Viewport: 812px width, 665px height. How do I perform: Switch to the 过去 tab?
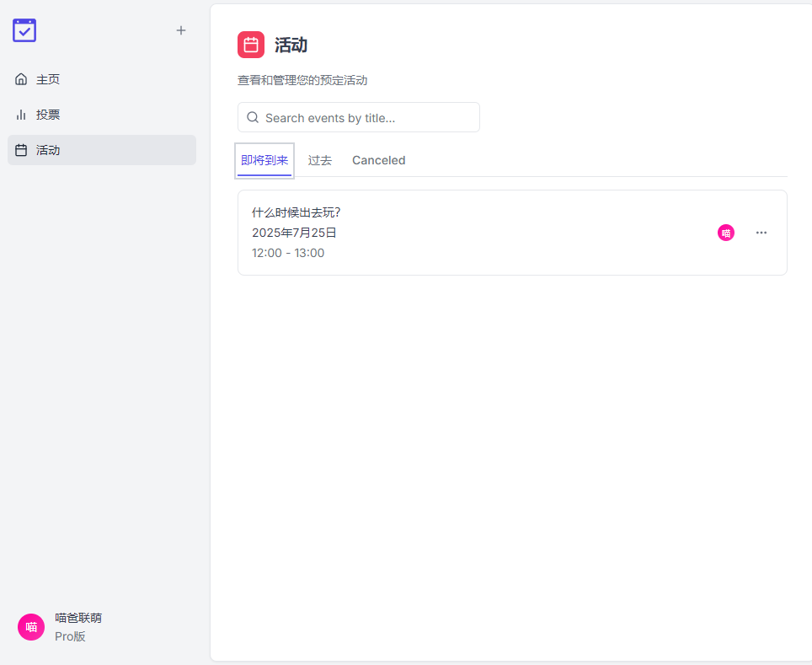pos(319,161)
